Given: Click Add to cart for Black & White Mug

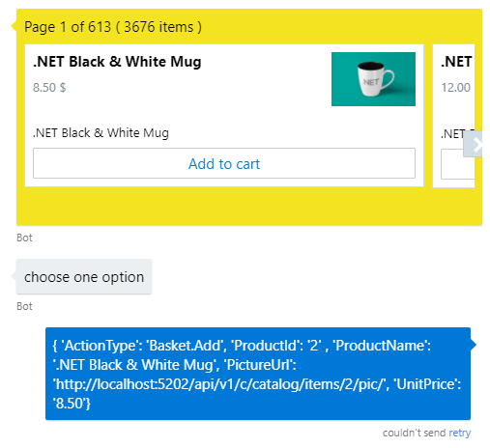Looking at the screenshot, I should 224,163.
